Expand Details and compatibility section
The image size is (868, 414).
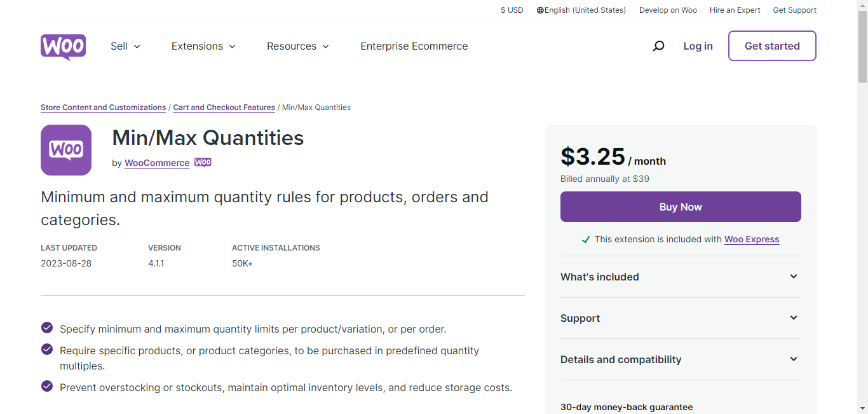pos(681,359)
